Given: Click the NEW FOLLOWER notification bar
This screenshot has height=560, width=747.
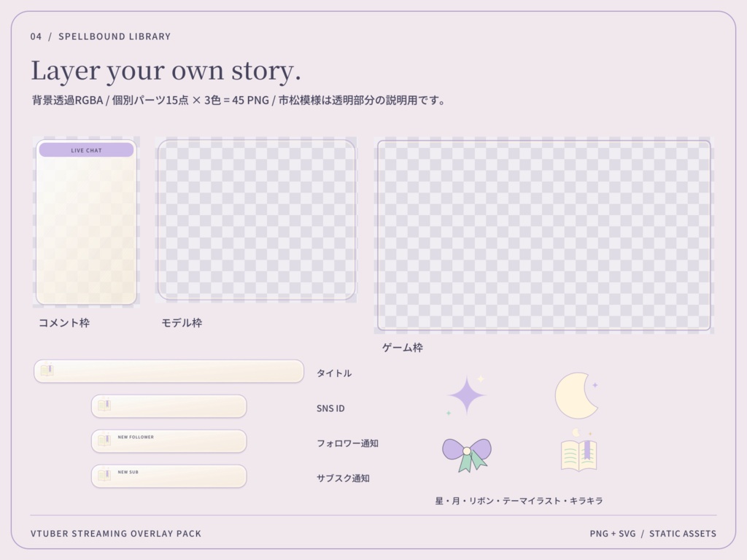Looking at the screenshot, I should pos(169,441).
